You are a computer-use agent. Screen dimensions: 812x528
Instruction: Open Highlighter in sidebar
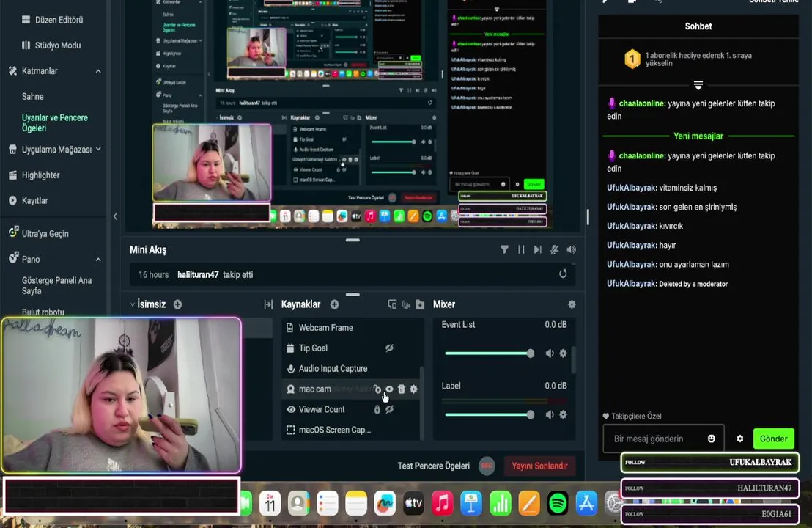[35, 175]
